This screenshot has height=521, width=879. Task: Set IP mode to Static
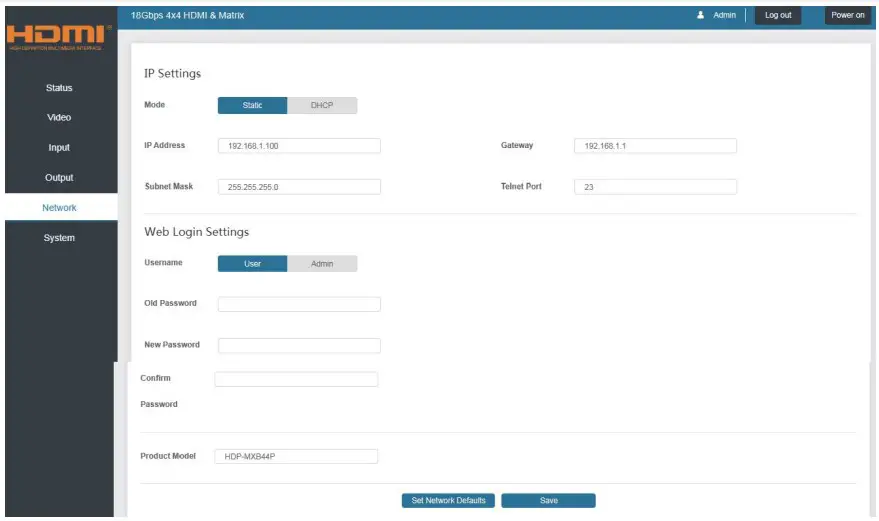[x=252, y=105]
